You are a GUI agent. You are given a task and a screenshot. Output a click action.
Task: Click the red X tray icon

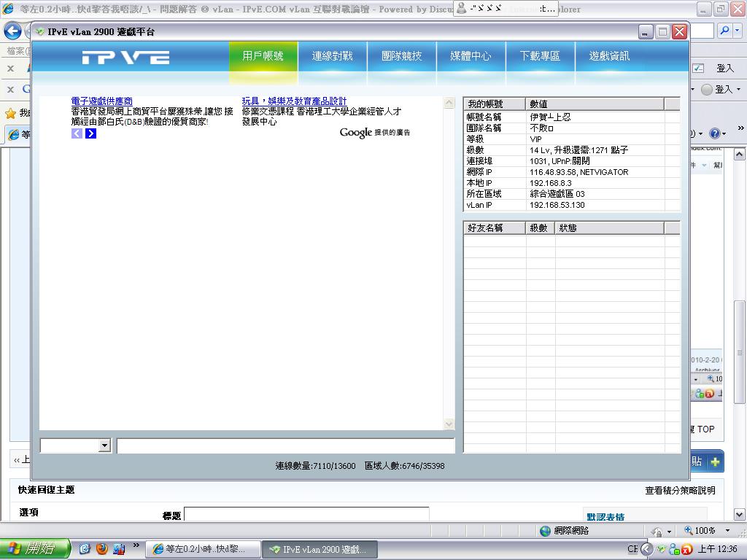686,550
